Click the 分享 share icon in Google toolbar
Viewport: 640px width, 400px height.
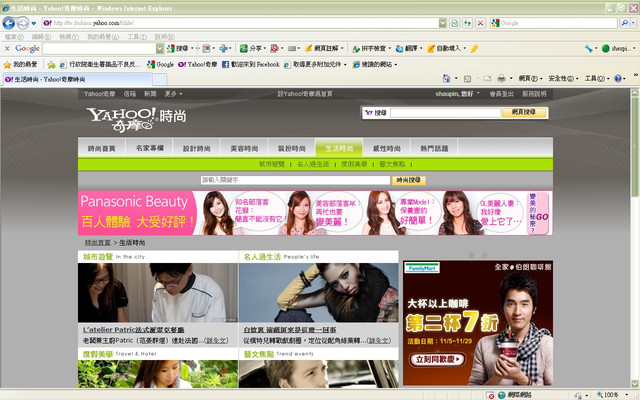[x=244, y=49]
